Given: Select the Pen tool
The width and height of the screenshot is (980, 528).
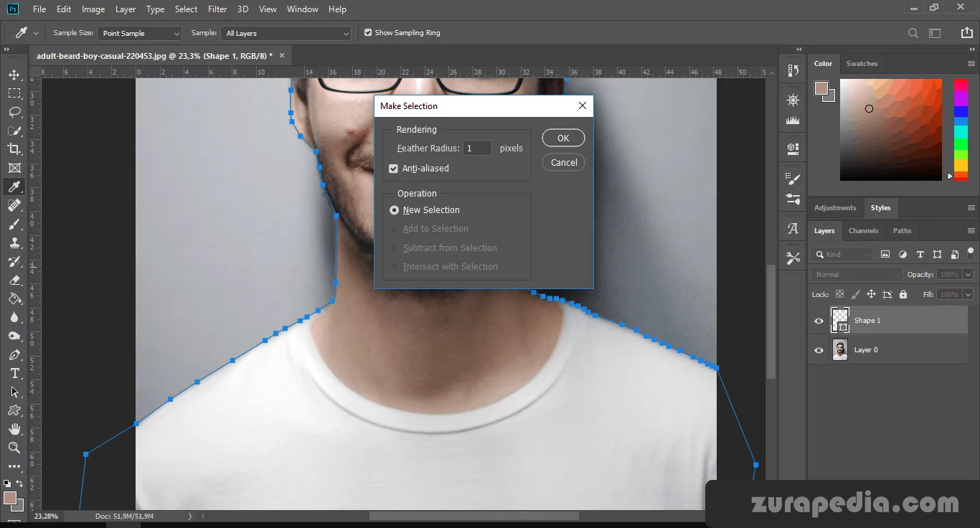Looking at the screenshot, I should click(x=14, y=355).
